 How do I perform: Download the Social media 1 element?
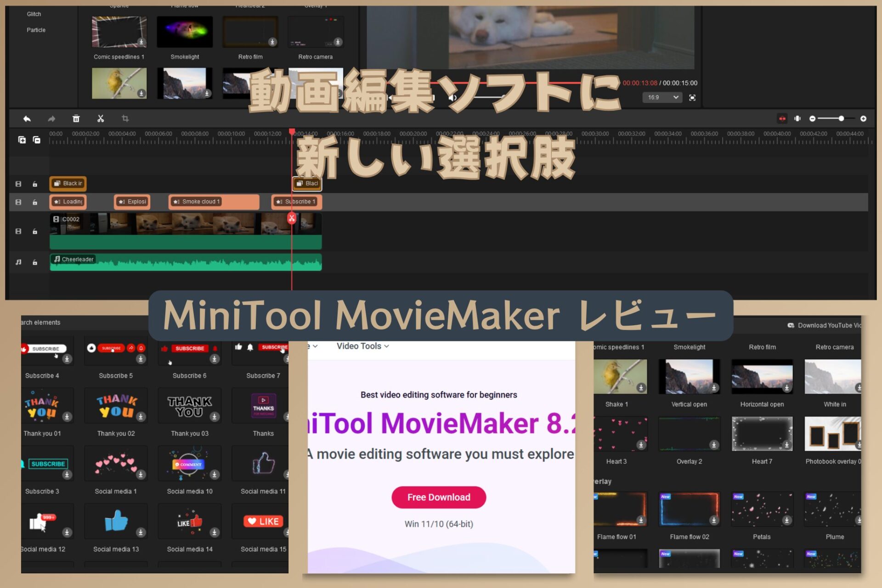point(141,475)
